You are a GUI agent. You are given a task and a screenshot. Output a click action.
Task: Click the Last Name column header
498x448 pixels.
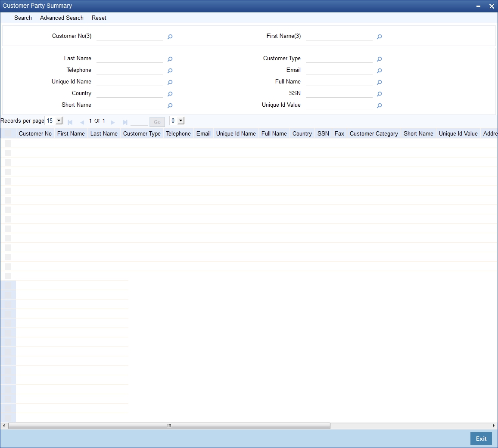click(104, 133)
